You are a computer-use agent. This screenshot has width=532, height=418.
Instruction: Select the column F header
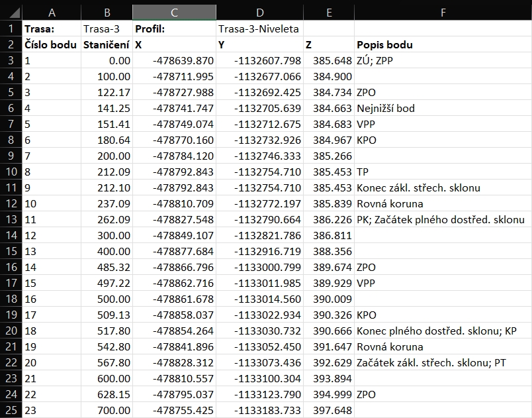pyautogui.click(x=443, y=12)
